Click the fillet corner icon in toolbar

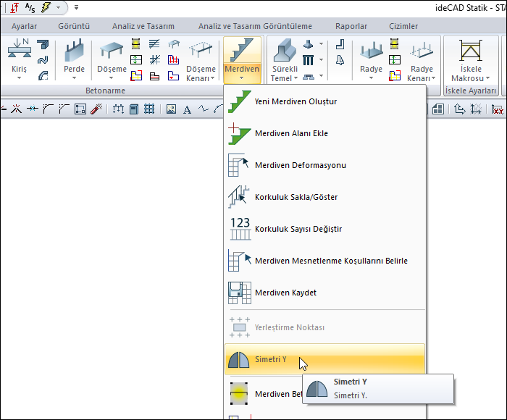[x=49, y=109]
